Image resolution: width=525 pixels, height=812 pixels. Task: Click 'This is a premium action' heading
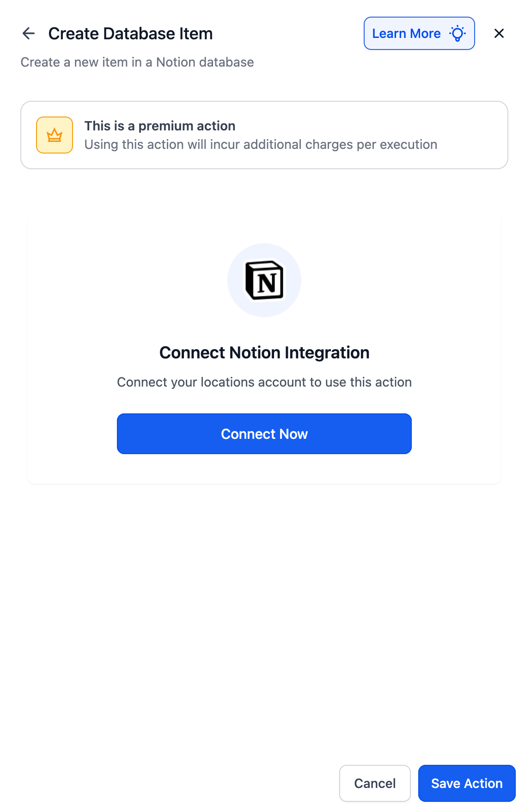[159, 126]
